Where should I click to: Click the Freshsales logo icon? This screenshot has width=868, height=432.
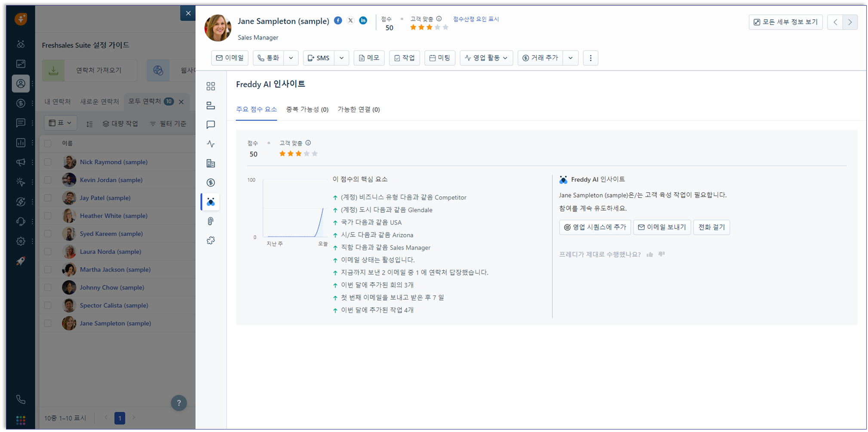tap(21, 19)
